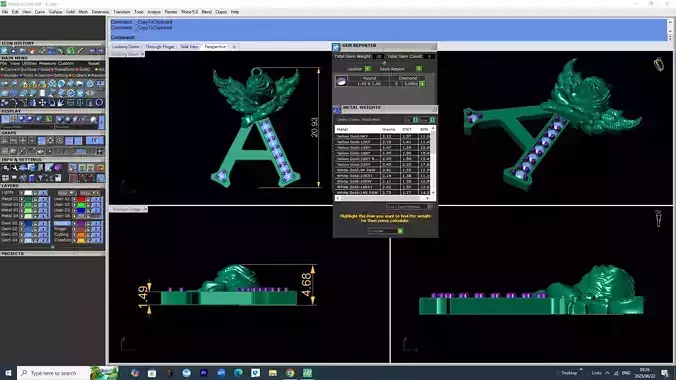Expand the Projects panel header
Screen dimensions: 676x380
52,254
